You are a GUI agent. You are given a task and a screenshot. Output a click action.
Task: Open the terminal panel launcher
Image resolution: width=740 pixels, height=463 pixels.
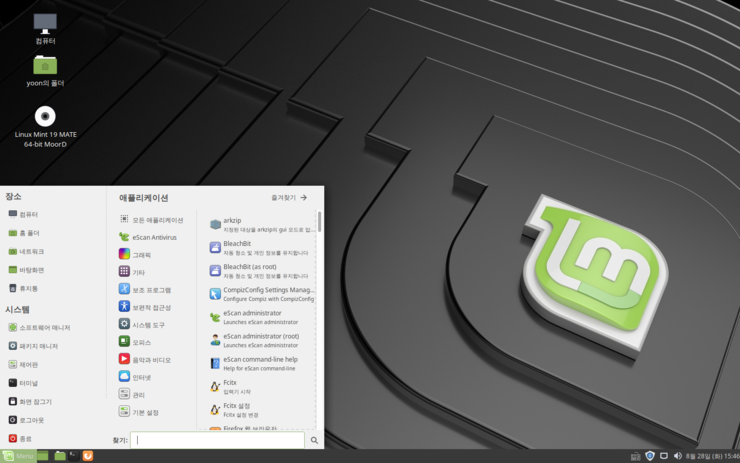[x=74, y=456]
